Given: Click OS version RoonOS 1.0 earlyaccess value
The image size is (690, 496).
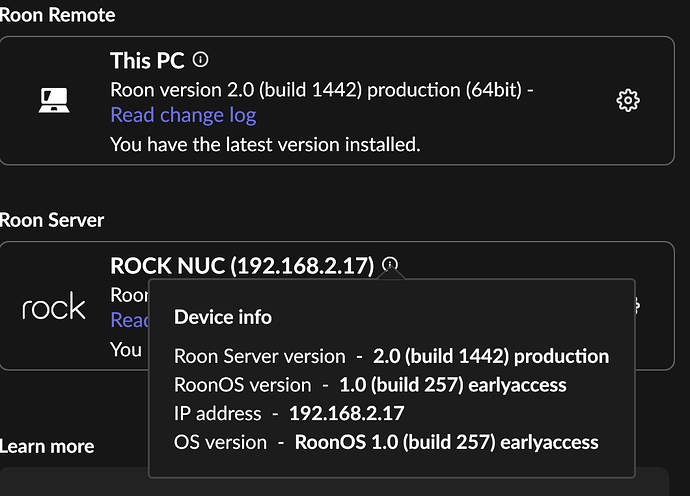Looking at the screenshot, I should [447, 442].
